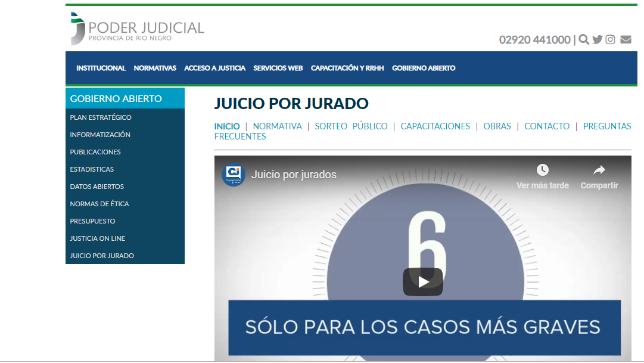Open the INSTITUCIONAL menu
The height and width of the screenshot is (363, 644).
pyautogui.click(x=101, y=68)
